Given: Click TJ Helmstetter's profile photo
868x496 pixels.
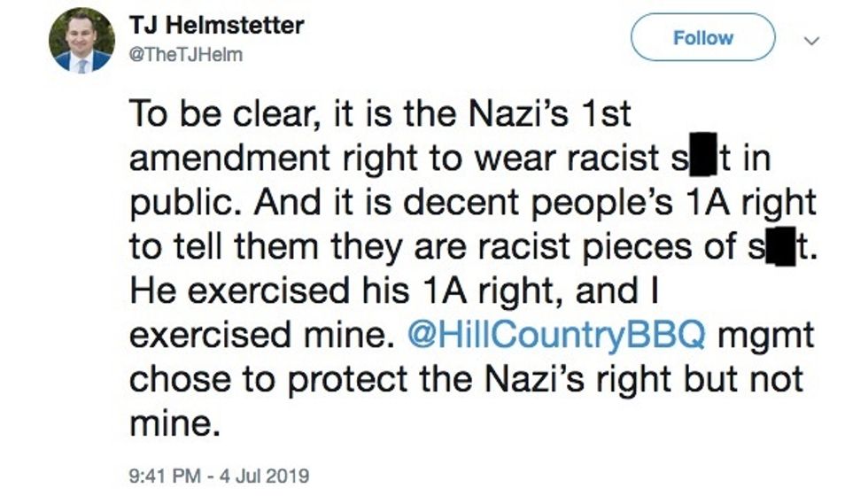Looking at the screenshot, I should click(81, 40).
